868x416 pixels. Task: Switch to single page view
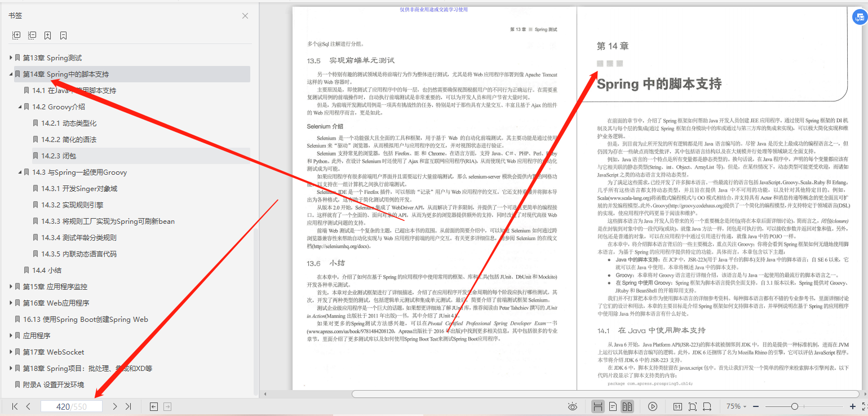click(613, 406)
